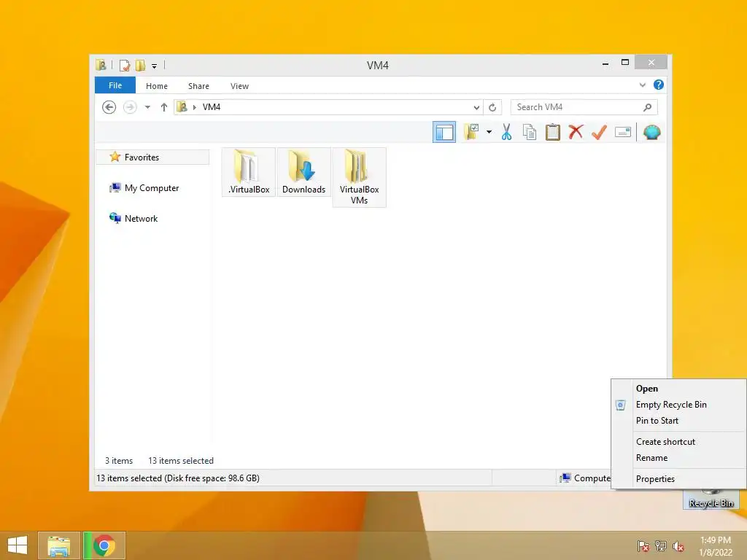
Task: Maximize the VM4 window
Action: coord(625,63)
